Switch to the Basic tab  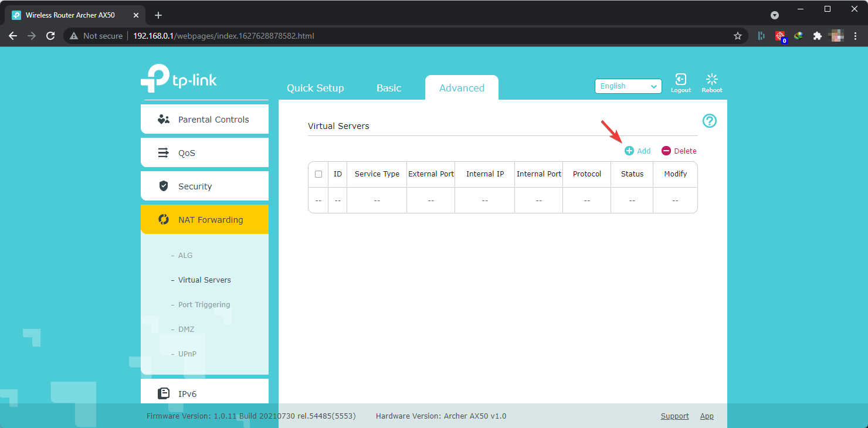(x=389, y=88)
